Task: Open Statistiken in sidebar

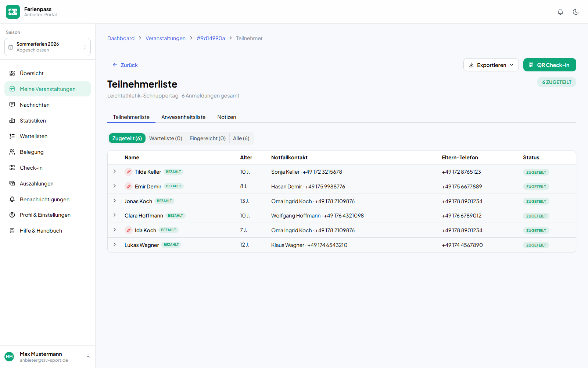Action: pos(47,121)
